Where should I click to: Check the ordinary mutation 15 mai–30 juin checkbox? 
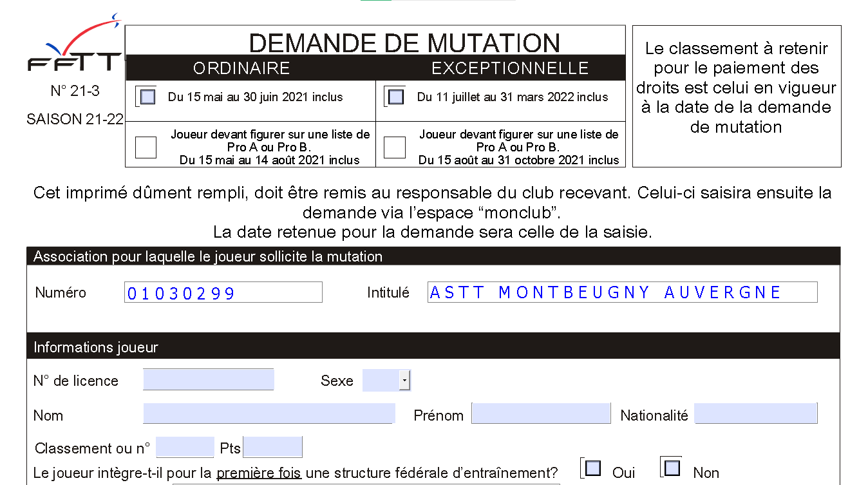(147, 97)
